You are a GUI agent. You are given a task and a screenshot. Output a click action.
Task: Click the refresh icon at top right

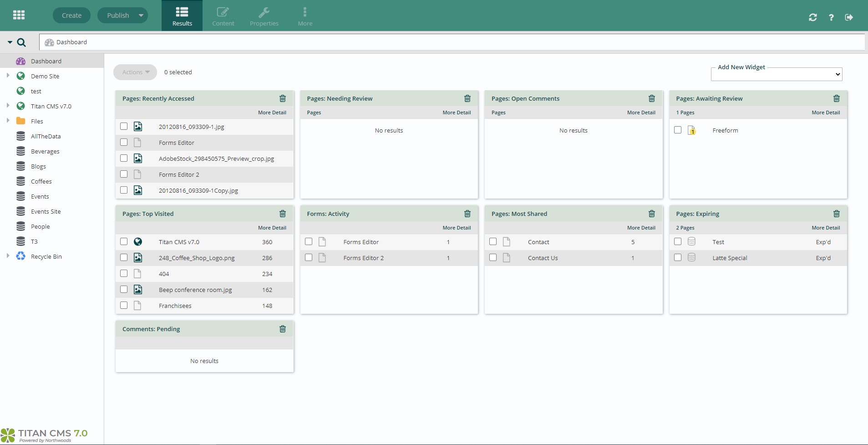point(813,17)
